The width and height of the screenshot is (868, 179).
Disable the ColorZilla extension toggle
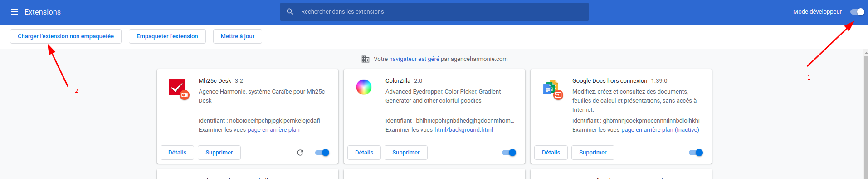(509, 153)
